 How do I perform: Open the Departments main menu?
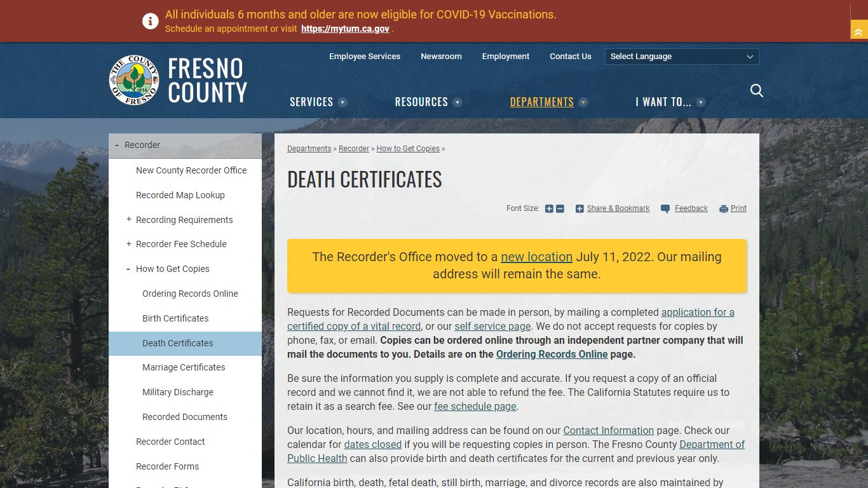542,102
